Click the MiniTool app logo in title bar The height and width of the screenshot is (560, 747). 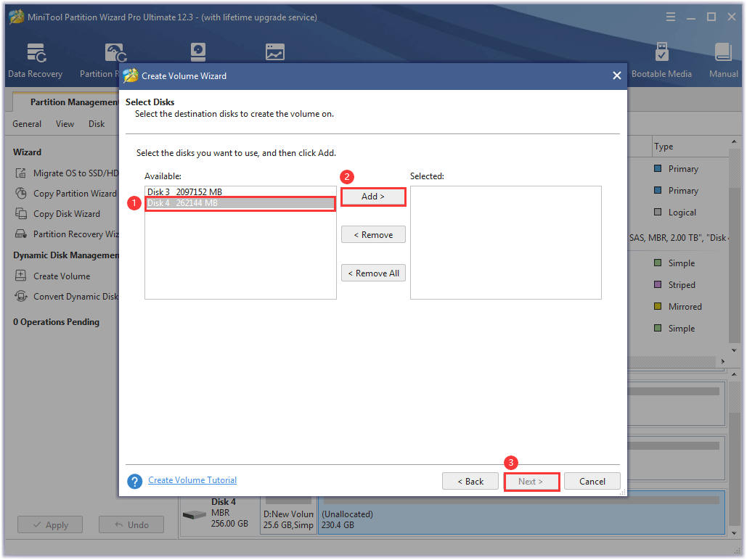[x=16, y=17]
